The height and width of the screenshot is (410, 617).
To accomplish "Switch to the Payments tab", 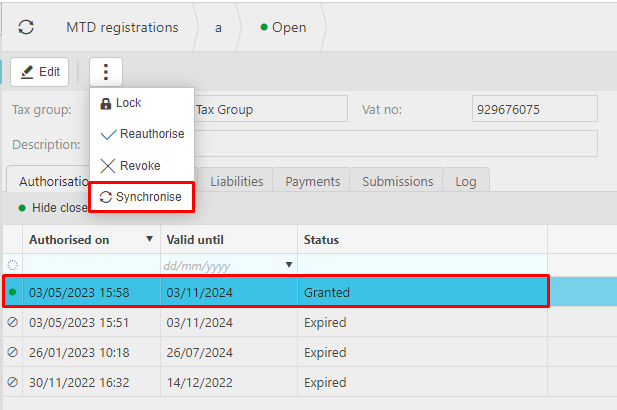I will 312,181.
